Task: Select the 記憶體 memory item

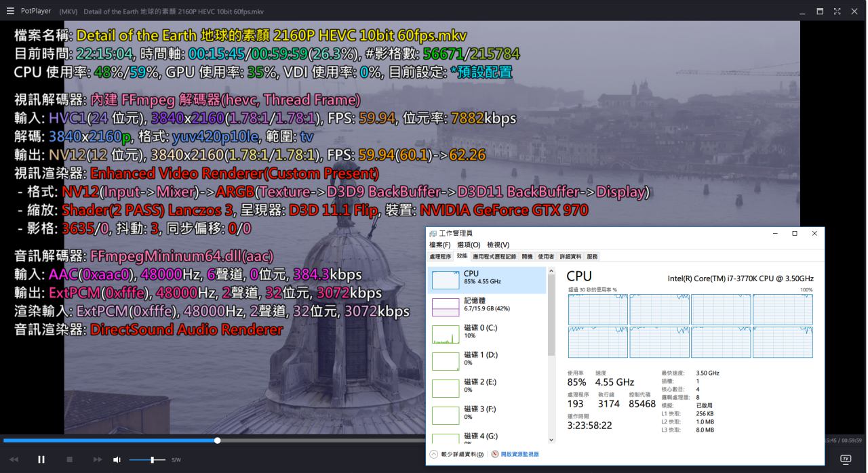Action: coord(488,307)
